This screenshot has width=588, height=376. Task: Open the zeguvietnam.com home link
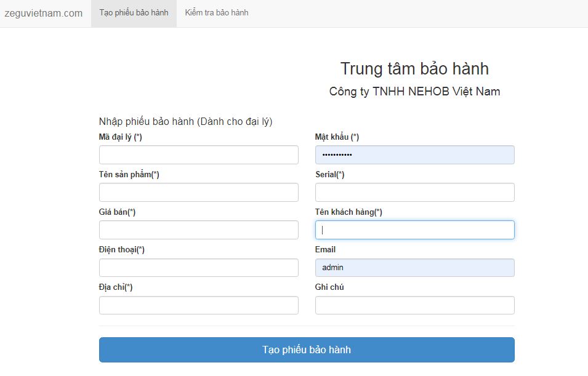44,13
